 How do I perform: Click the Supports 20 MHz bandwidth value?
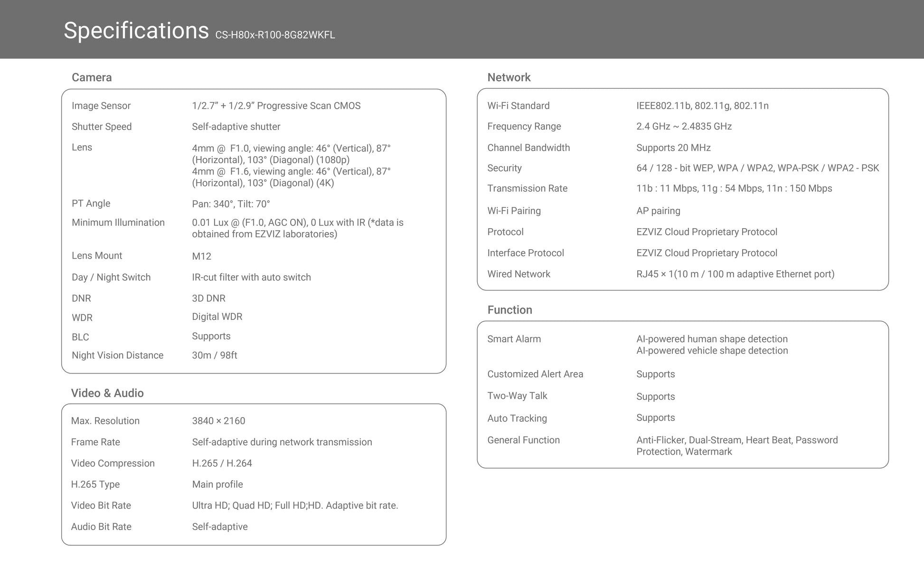673,148
